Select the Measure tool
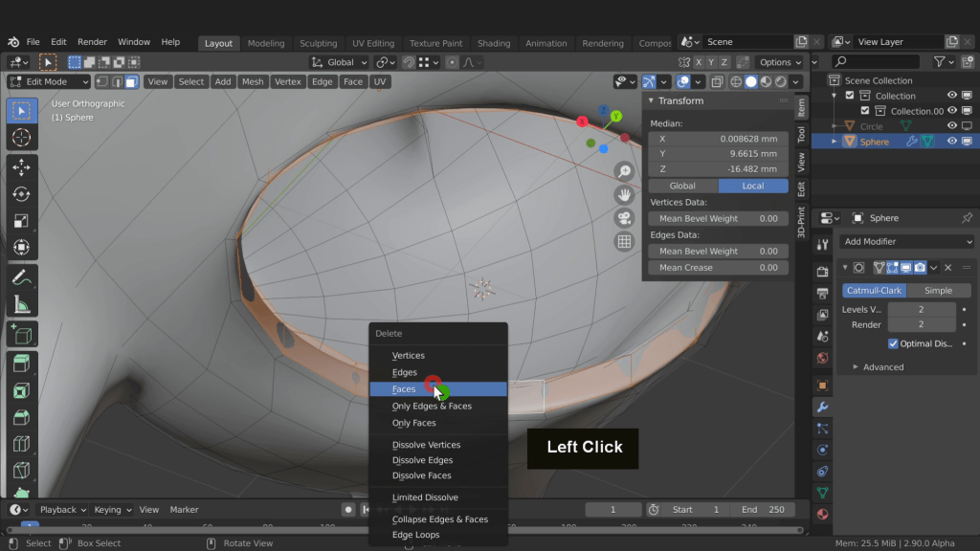The image size is (980, 551). point(21,305)
